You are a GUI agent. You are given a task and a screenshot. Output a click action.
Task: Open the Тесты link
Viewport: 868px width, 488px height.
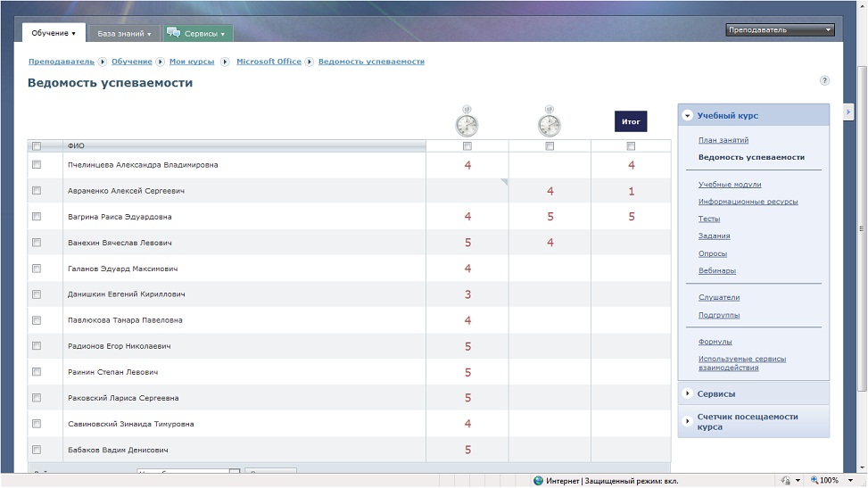tap(709, 219)
